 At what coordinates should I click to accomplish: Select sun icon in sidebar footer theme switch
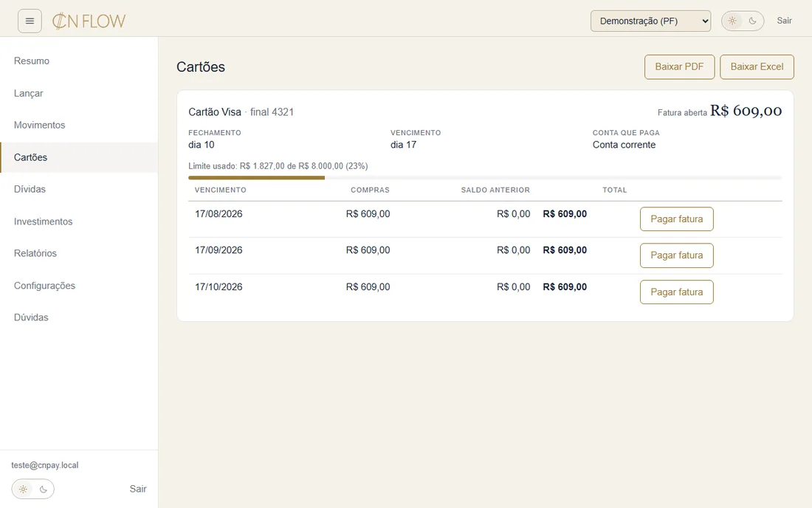(x=24, y=489)
